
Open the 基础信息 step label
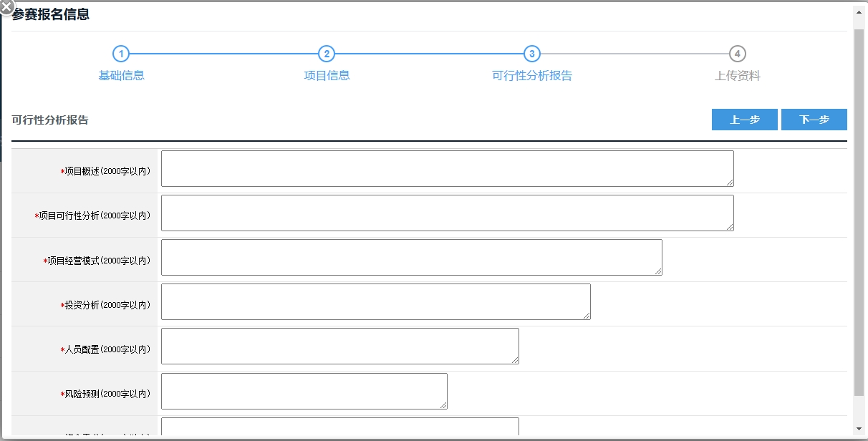122,75
